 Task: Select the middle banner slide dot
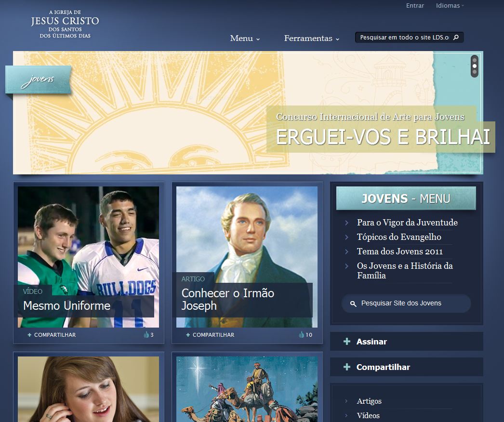tap(475, 66)
